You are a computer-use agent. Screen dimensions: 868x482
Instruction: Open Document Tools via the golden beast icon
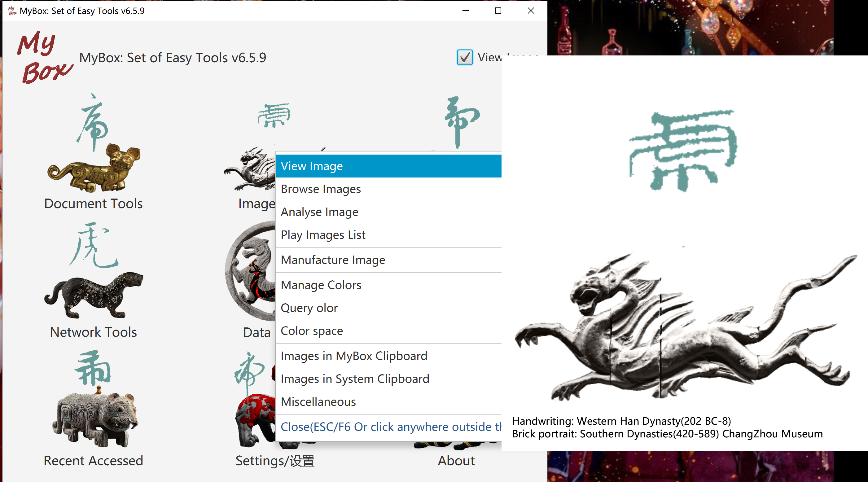coord(94,168)
